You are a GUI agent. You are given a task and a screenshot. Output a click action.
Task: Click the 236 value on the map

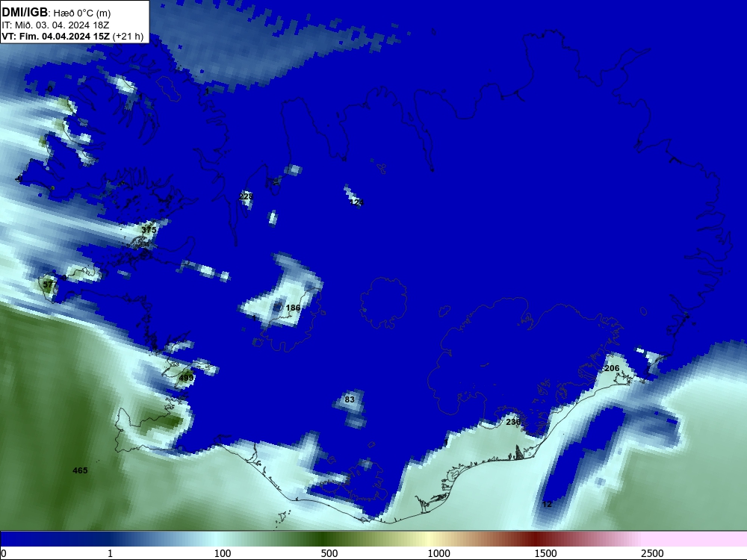pos(512,422)
